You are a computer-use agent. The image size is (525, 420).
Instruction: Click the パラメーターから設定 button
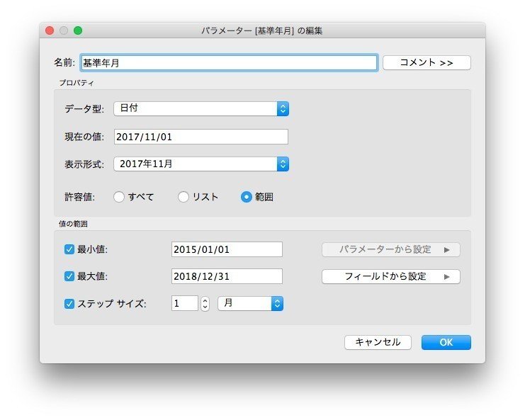(390, 249)
